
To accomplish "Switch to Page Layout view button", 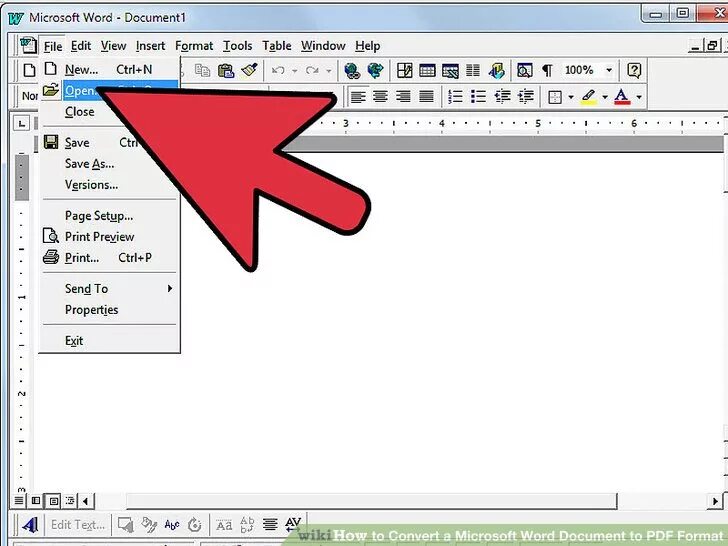I will coord(53,501).
